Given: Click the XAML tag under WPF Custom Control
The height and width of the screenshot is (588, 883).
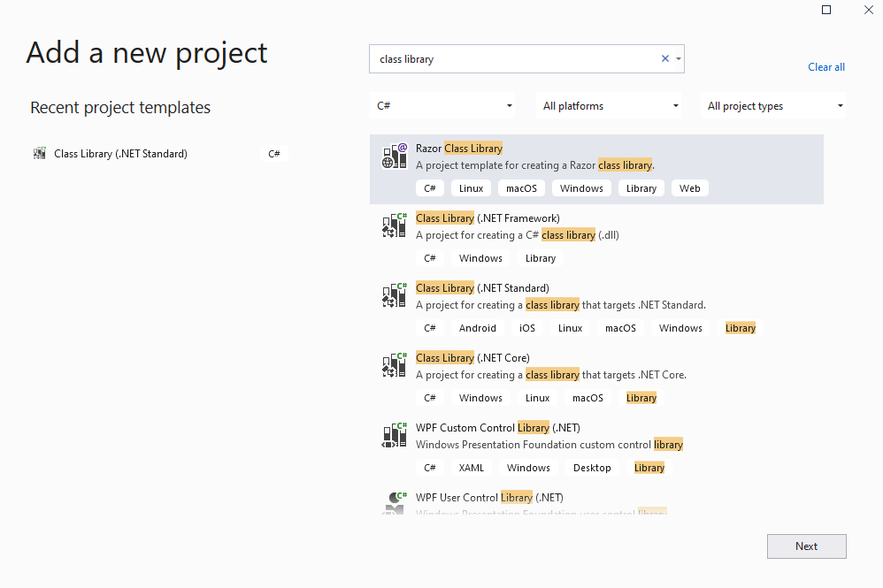Looking at the screenshot, I should (x=472, y=468).
